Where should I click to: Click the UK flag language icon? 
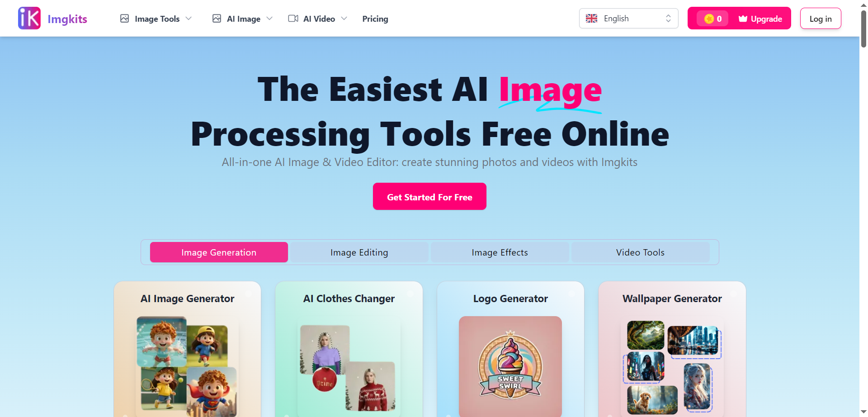(x=591, y=19)
